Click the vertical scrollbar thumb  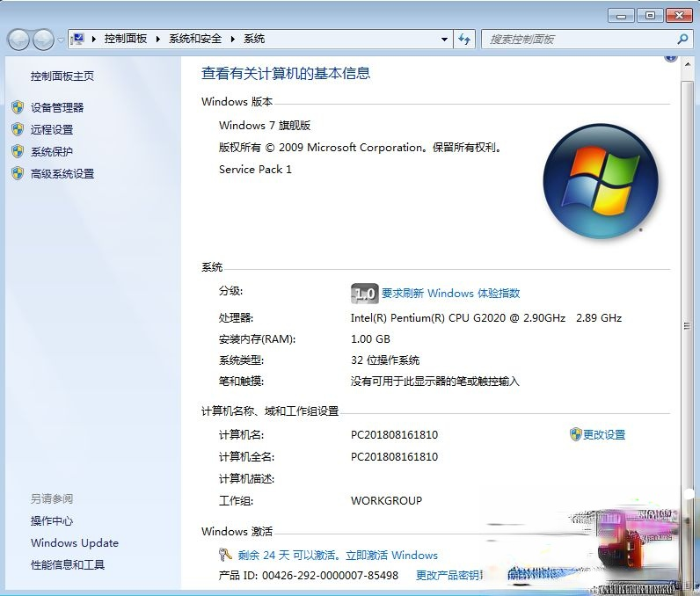pyautogui.click(x=687, y=325)
